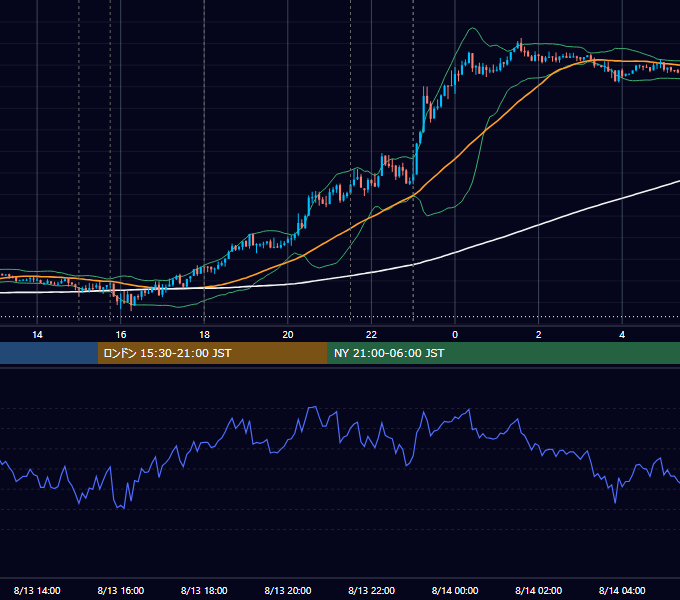Click the blue session bar before ロンドン

(x=49, y=353)
